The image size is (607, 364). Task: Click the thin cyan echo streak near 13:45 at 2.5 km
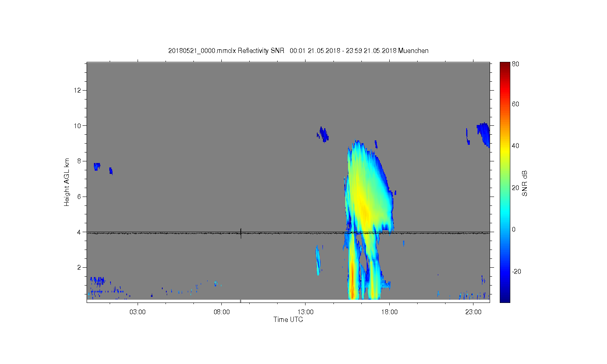318,260
